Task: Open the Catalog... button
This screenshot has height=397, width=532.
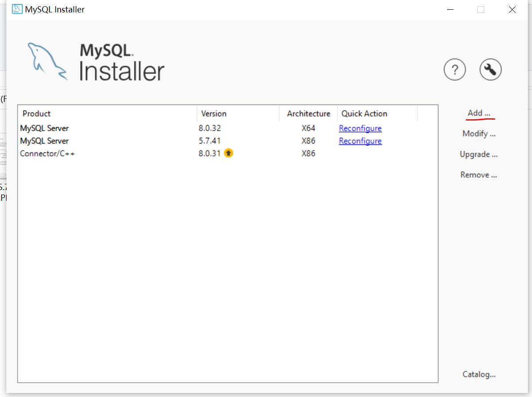Action: [479, 374]
